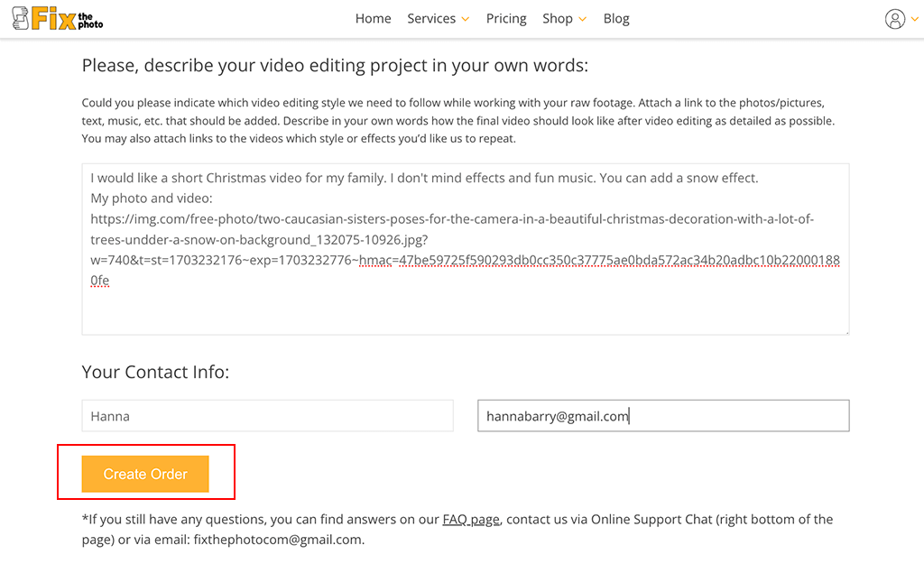
Task: Open the user account profile icon
Action: (x=894, y=19)
